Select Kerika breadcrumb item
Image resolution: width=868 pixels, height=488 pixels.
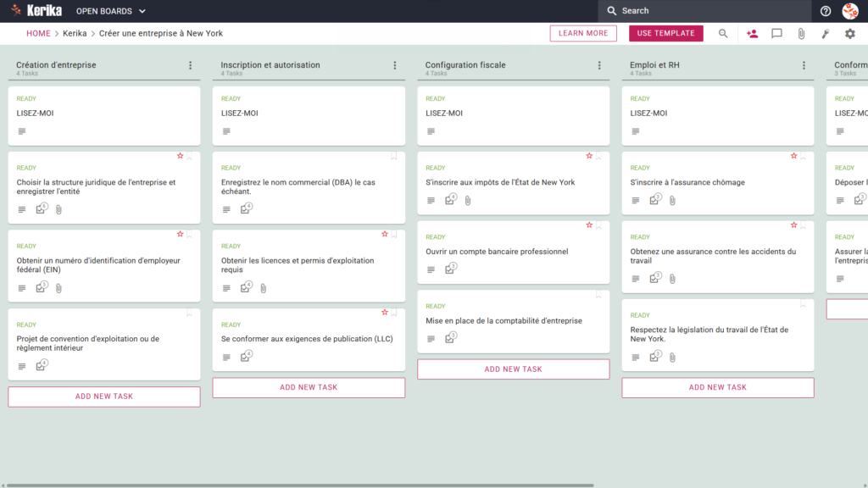75,33
